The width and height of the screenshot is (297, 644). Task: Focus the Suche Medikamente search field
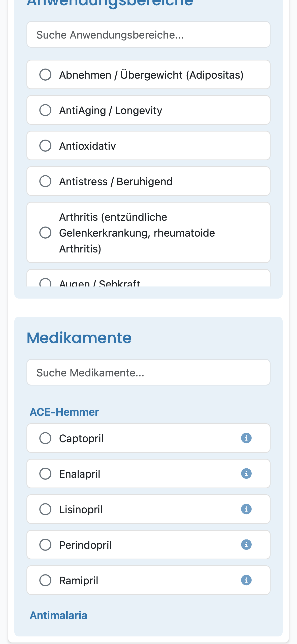coord(148,372)
